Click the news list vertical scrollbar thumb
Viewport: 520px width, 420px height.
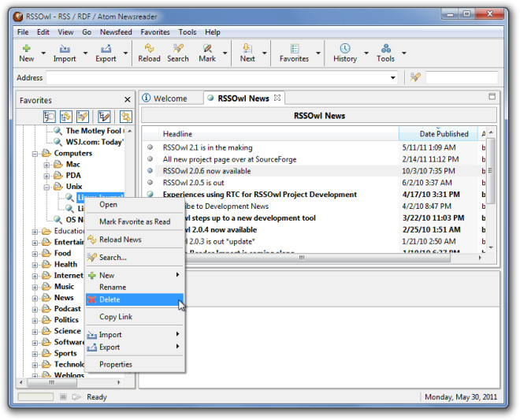tap(491, 171)
